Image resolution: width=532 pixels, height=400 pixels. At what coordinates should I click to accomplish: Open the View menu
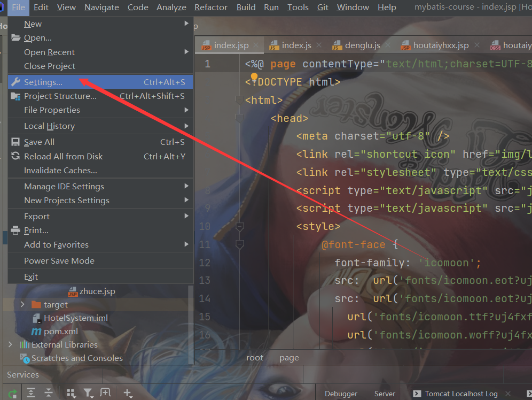(66, 7)
